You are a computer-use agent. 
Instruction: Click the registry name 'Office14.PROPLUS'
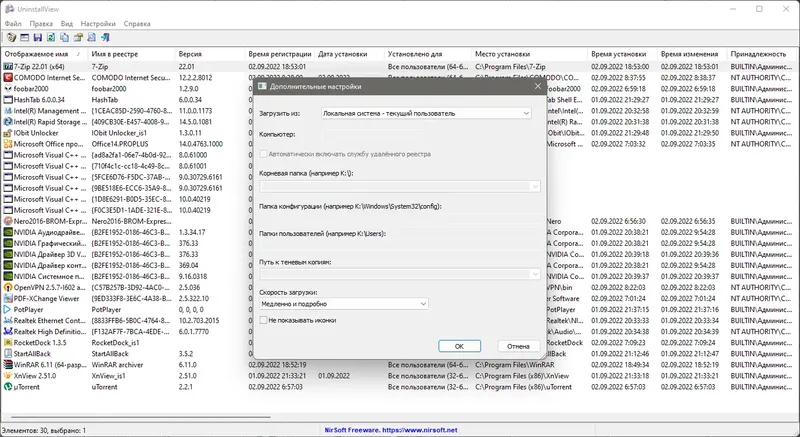pyautogui.click(x=120, y=144)
